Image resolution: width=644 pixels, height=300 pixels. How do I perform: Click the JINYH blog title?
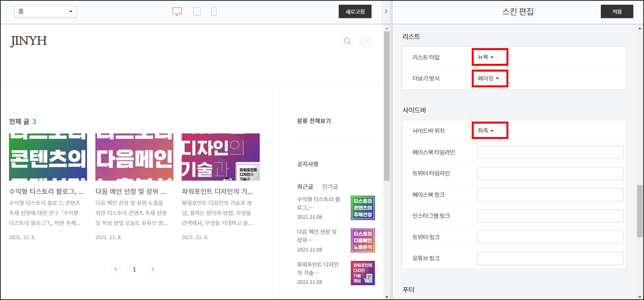point(29,41)
